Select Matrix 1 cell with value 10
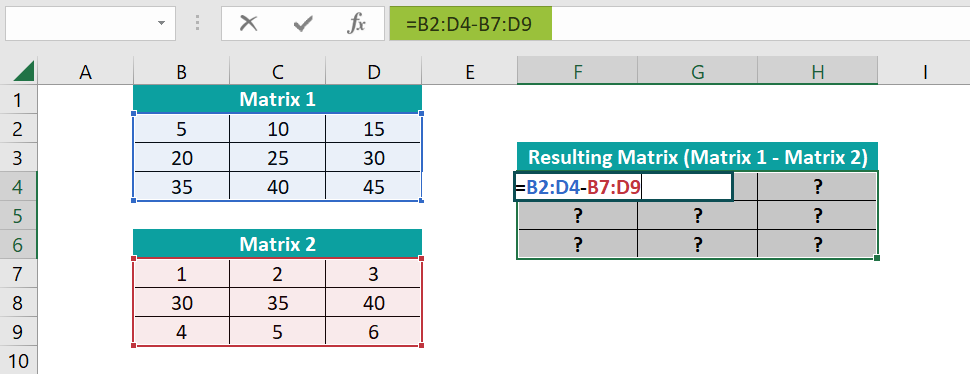 277,129
